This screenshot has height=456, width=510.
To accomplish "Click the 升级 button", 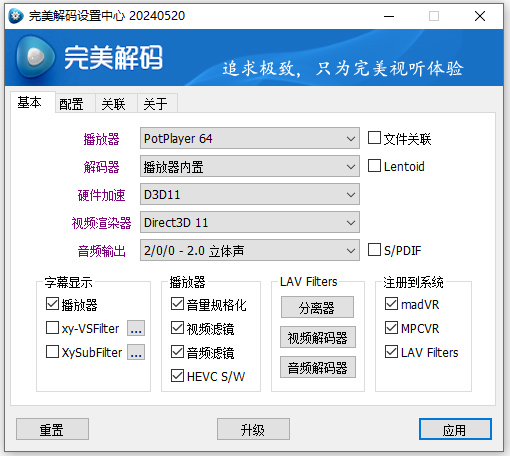I will pos(253,429).
